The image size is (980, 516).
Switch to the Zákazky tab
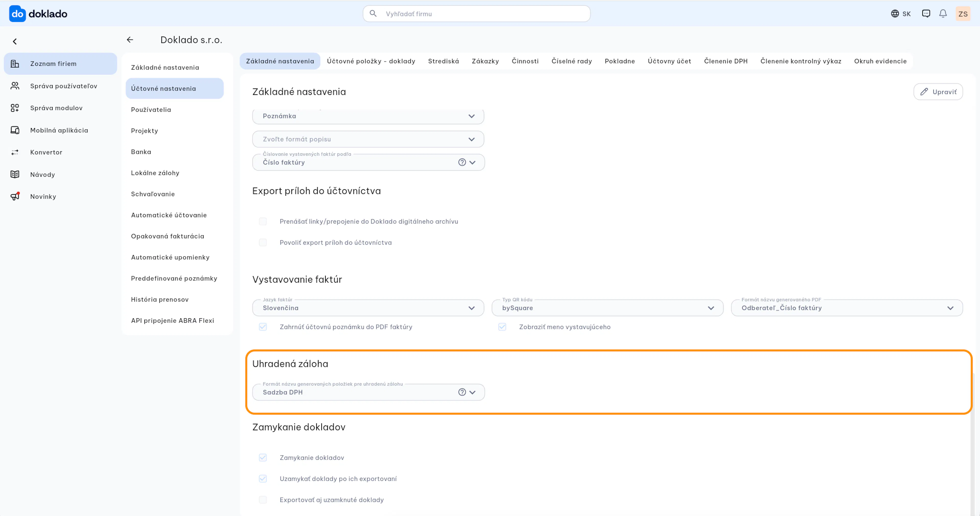485,61
